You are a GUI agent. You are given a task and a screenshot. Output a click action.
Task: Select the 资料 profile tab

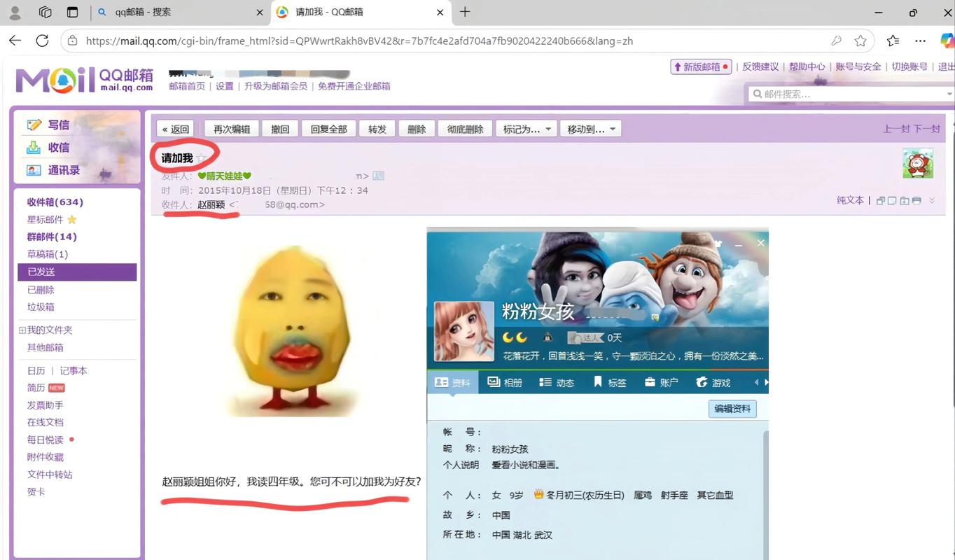[x=453, y=382]
